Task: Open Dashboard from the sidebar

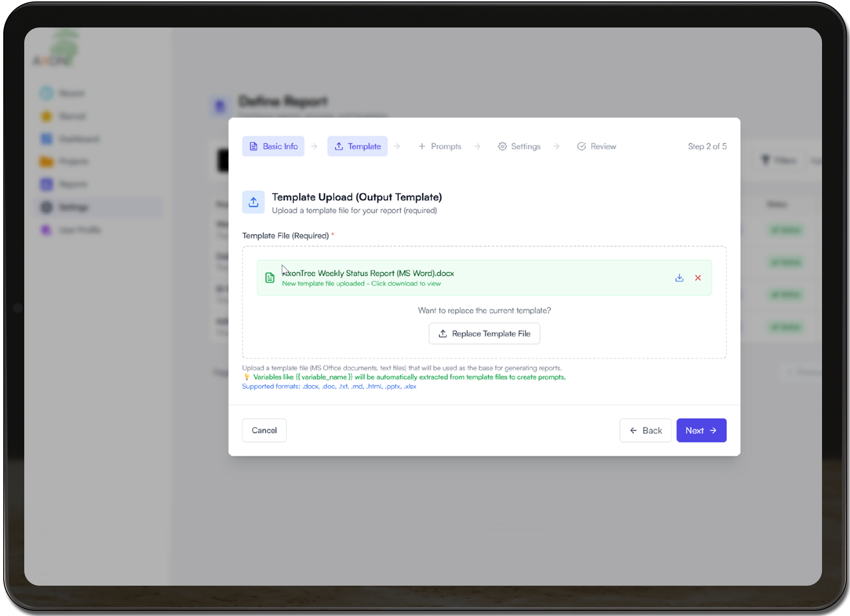Action: point(78,139)
